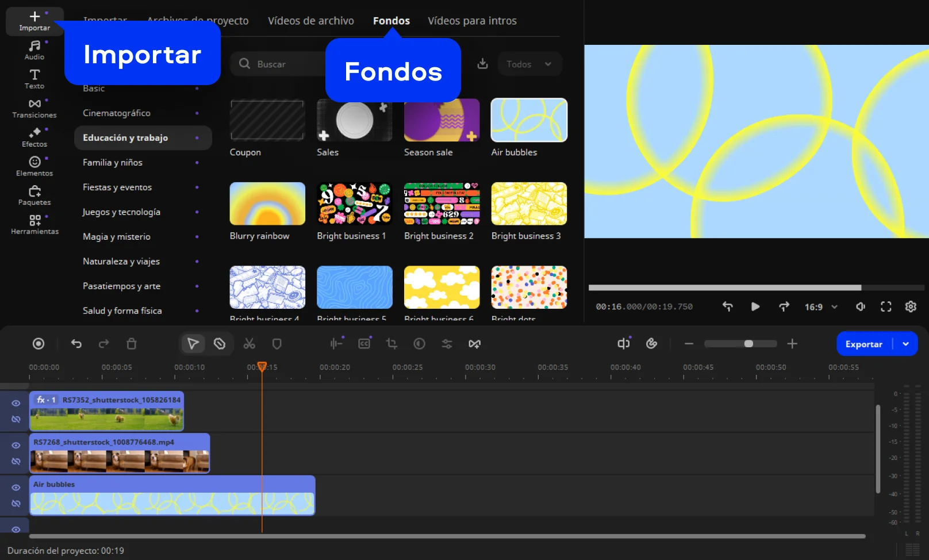Click the Exportar button

pos(863,344)
